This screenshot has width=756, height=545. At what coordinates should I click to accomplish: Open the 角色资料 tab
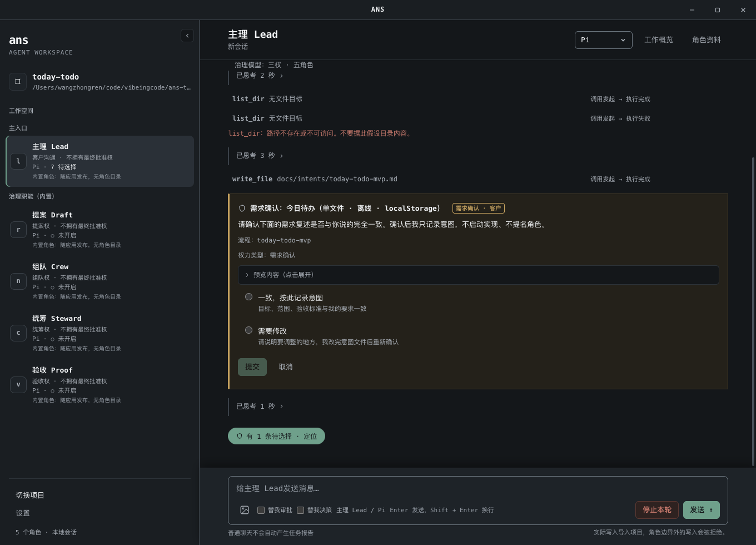707,40
